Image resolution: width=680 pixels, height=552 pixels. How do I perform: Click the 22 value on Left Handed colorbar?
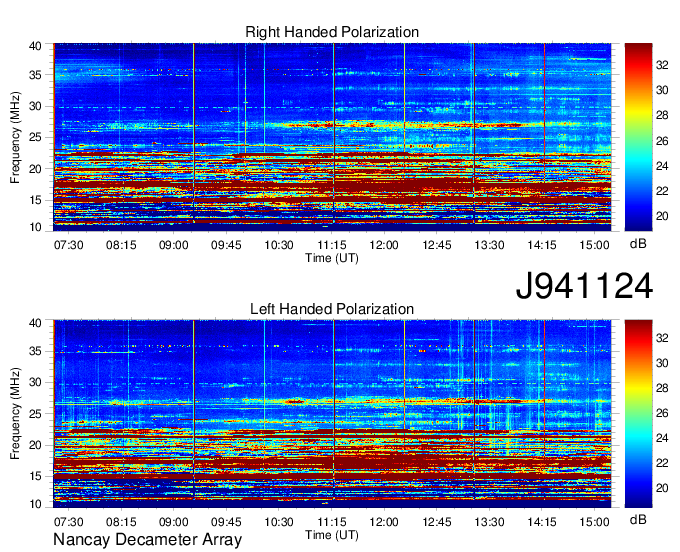(x=662, y=464)
